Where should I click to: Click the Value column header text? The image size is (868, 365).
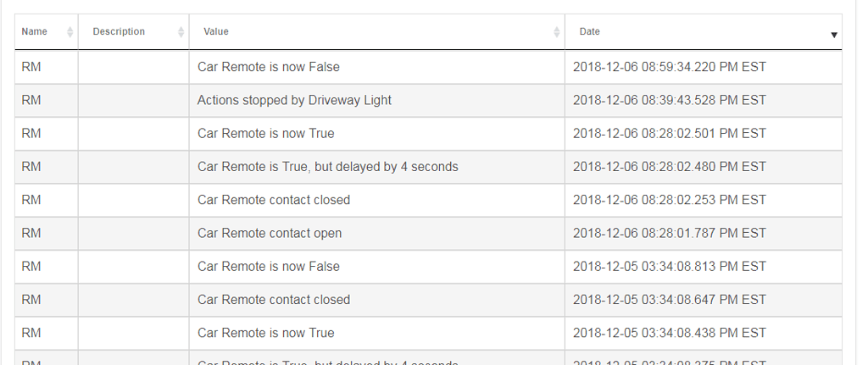pos(216,31)
